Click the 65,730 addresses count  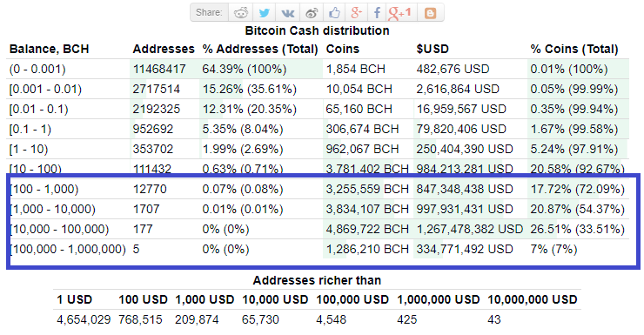pos(260,320)
